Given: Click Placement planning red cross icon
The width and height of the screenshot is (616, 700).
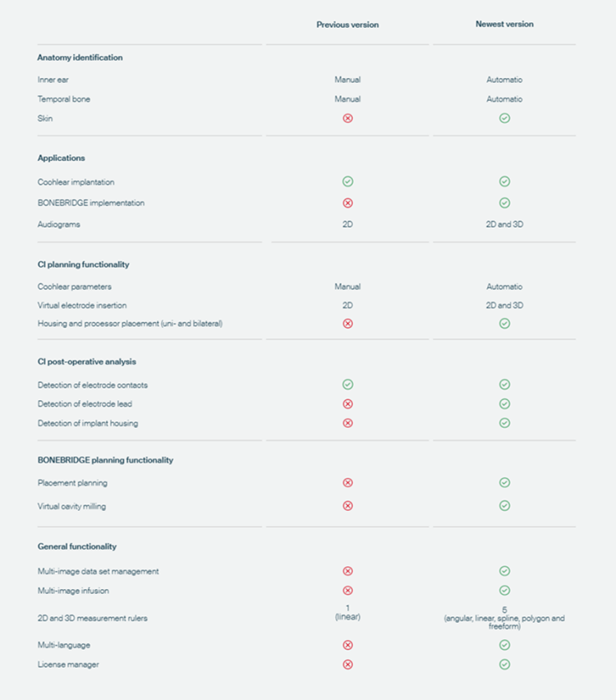Looking at the screenshot, I should pyautogui.click(x=347, y=482).
